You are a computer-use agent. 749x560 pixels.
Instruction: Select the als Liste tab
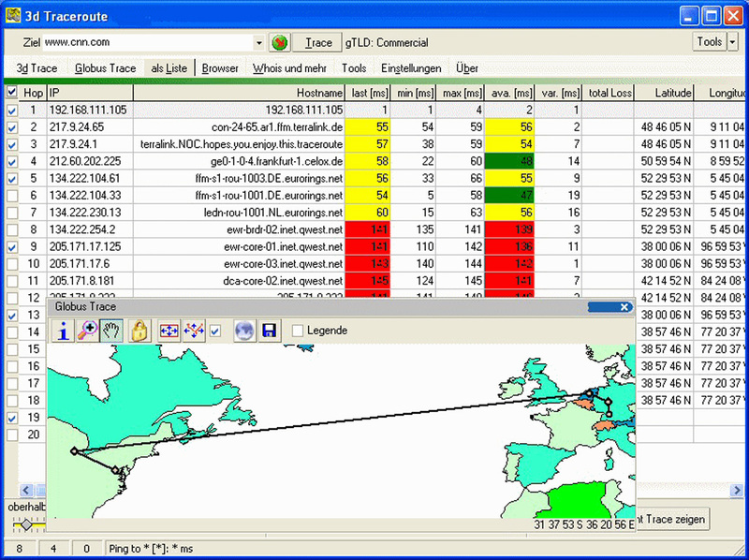tap(169, 68)
